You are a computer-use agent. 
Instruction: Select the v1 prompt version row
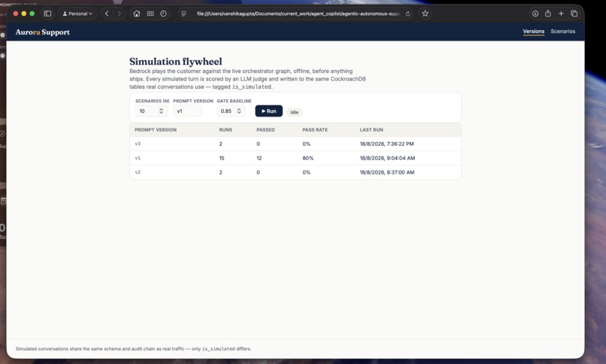[x=295, y=158]
